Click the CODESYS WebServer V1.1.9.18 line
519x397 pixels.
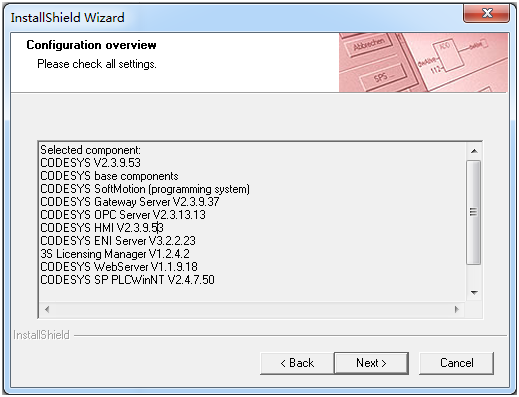pos(119,267)
